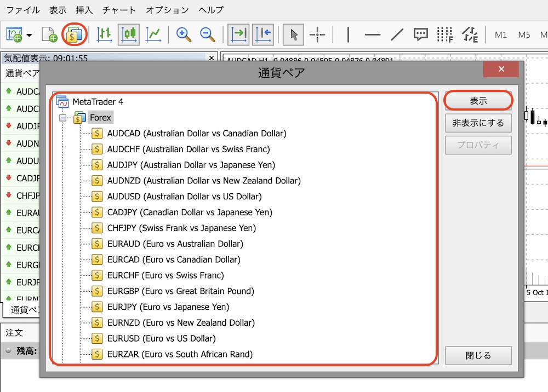
Task: Toggle chart auto scroll to latest bar
Action: (x=263, y=34)
